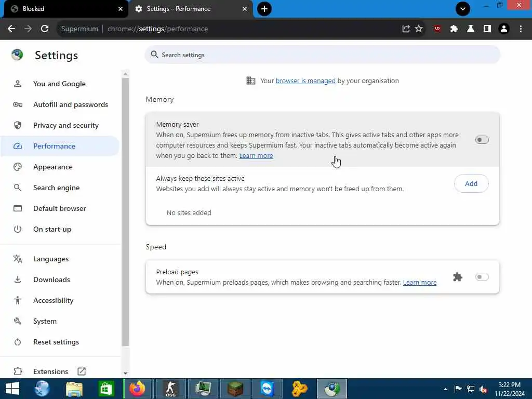Go to Privacy and security settings
This screenshot has width=532, height=399.
pyautogui.click(x=60, y=125)
